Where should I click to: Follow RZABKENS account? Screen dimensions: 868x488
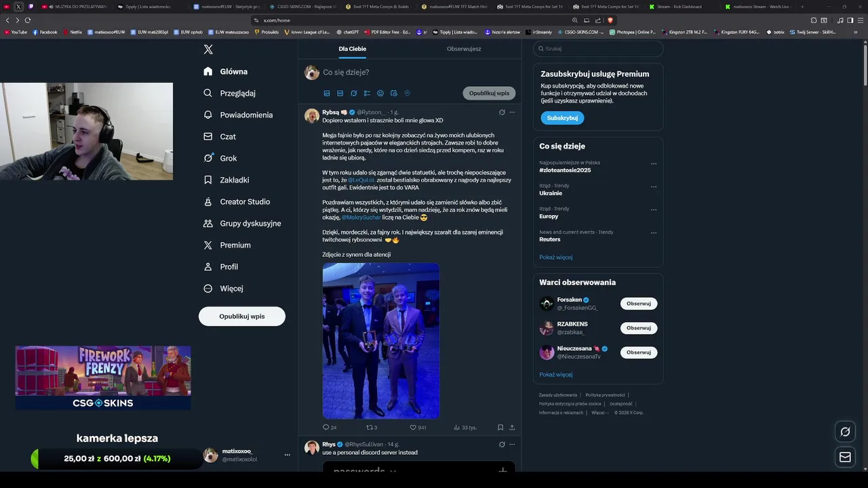coord(639,328)
